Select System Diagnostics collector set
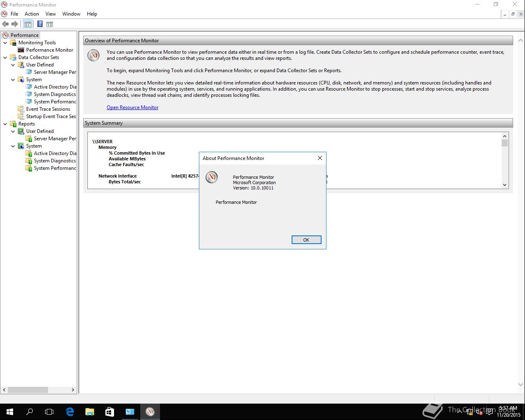 (x=55, y=94)
